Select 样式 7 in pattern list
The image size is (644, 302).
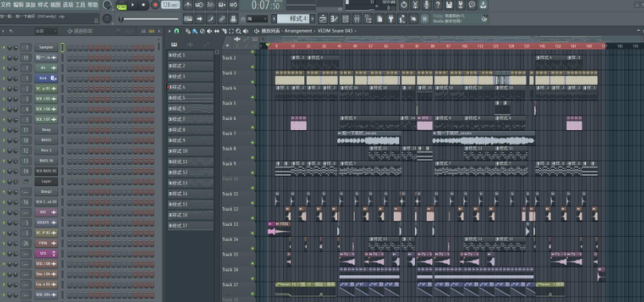click(191, 119)
